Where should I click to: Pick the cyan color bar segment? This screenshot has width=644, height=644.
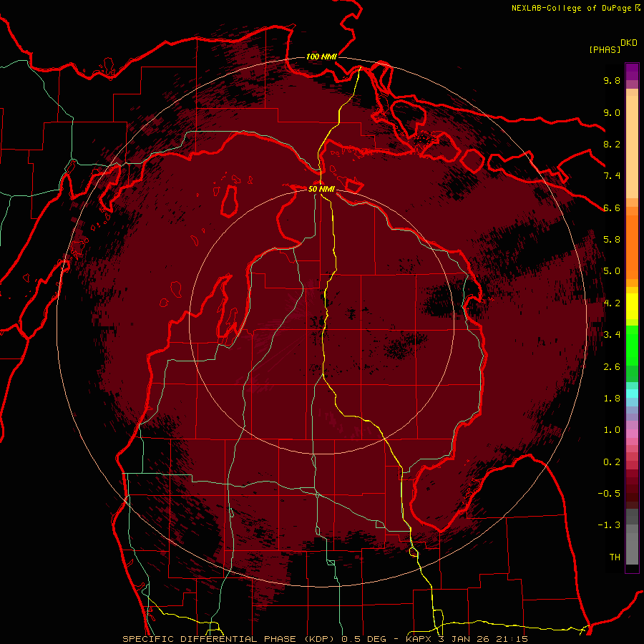(632, 394)
